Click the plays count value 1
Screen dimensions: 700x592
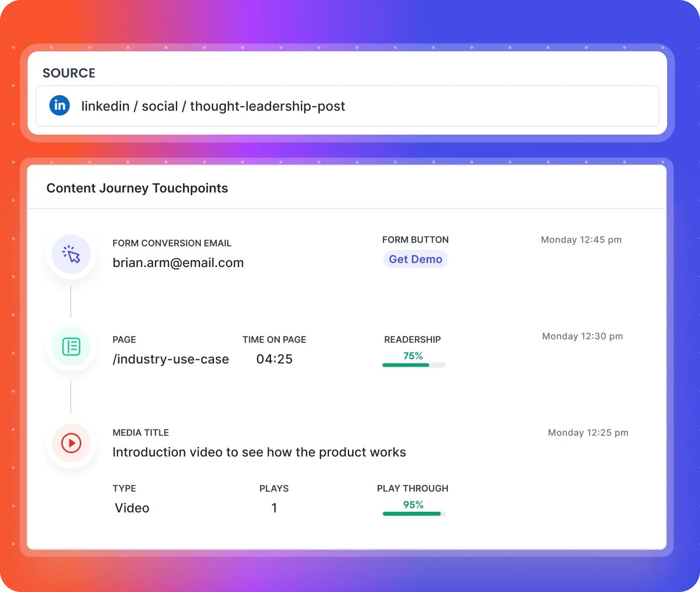pos(274,508)
